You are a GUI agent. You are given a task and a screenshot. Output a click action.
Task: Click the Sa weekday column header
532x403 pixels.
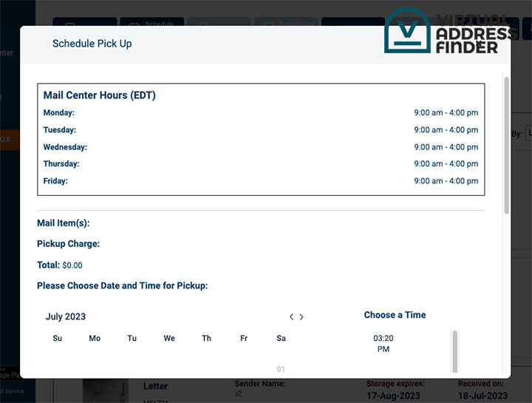[281, 338]
